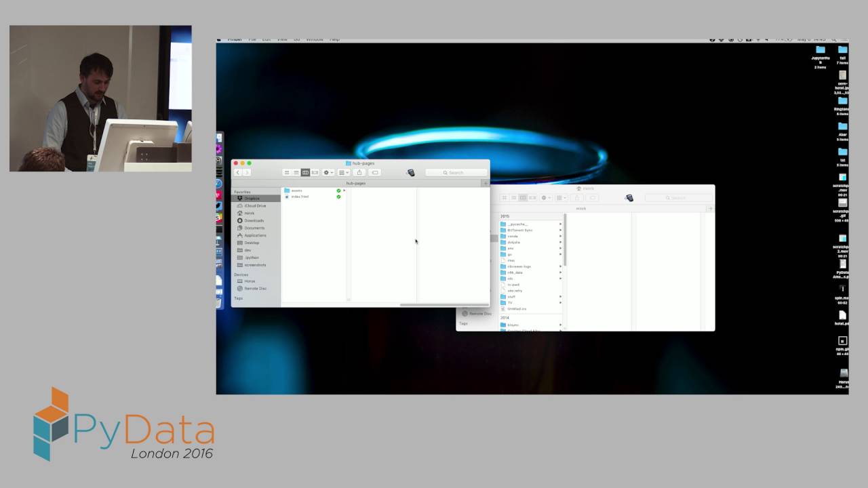This screenshot has height=488, width=868.
Task: Switch minrk window to icon view
Action: (x=505, y=198)
